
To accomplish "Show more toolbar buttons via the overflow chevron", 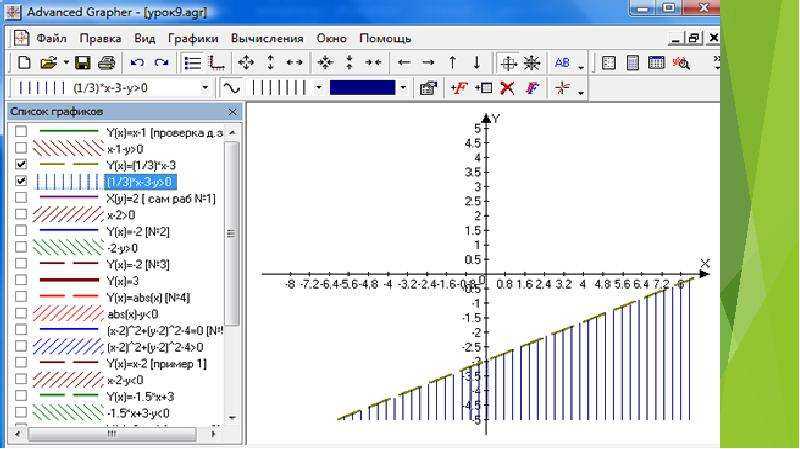I will [716, 63].
